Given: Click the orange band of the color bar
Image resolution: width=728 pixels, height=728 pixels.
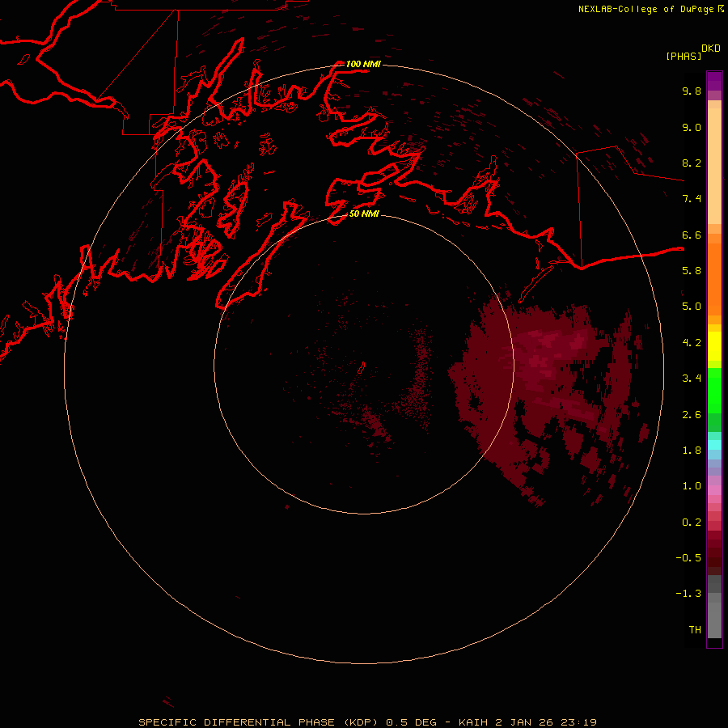Looking at the screenshot, I should (714, 278).
